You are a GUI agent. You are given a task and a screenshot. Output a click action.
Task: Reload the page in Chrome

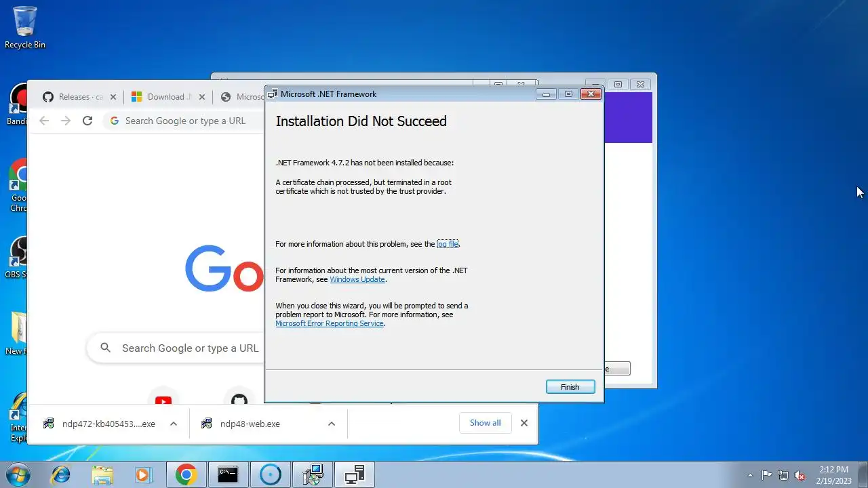(x=87, y=121)
